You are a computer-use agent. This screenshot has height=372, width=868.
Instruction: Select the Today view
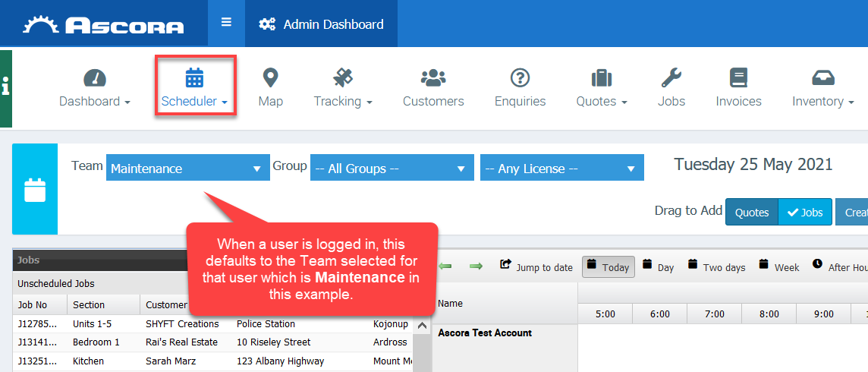pyautogui.click(x=608, y=266)
